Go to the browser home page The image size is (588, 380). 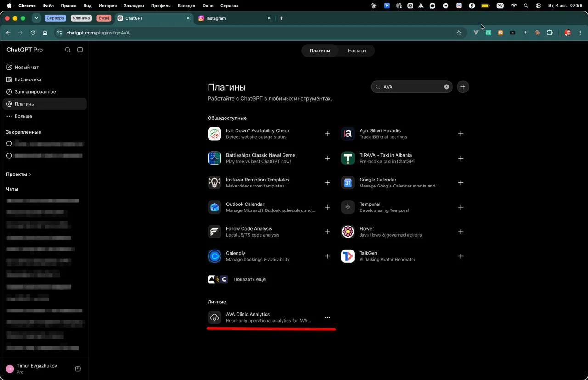click(45, 33)
